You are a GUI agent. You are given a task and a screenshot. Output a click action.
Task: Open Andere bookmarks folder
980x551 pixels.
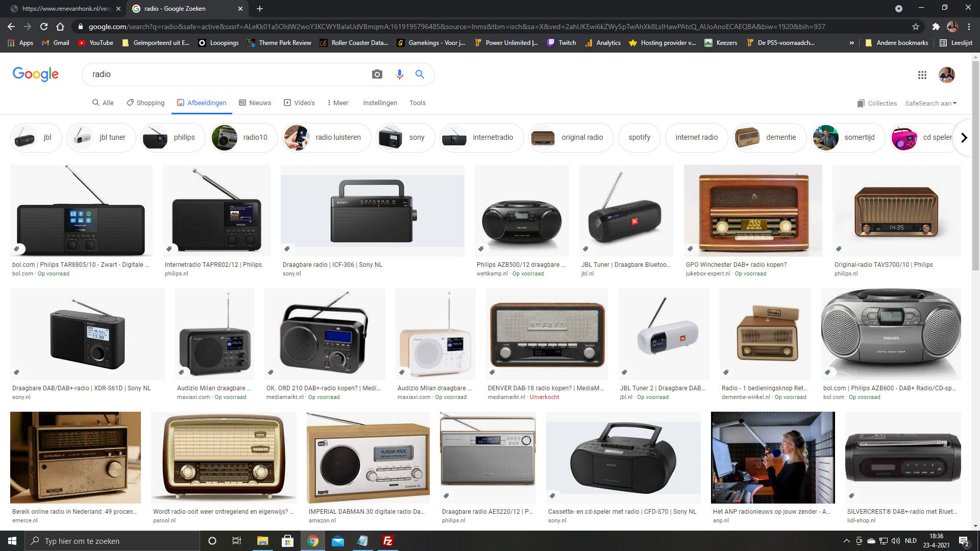tap(896, 43)
